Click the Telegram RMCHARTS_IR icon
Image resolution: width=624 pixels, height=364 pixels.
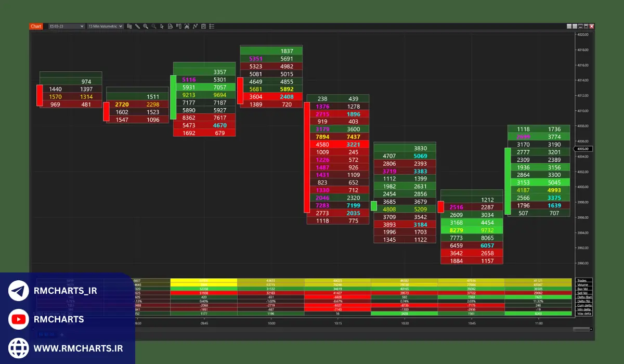[18, 291]
